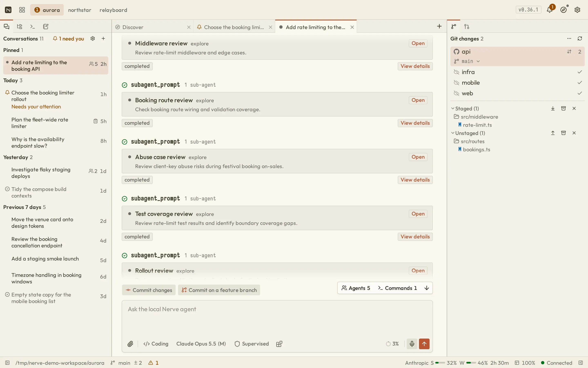Open the Coding mode selector

coord(156,344)
